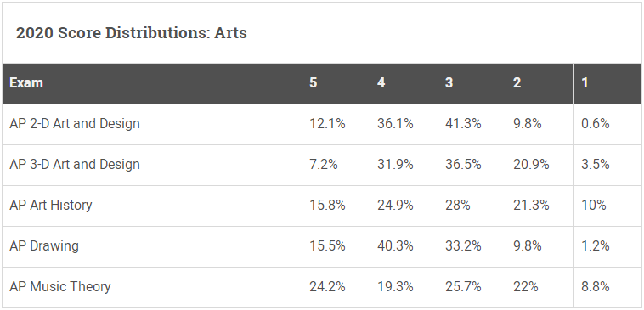Select the 'AP 2-D Art and Design' row label
Viewport: 644px width, 310px height.
click(75, 124)
